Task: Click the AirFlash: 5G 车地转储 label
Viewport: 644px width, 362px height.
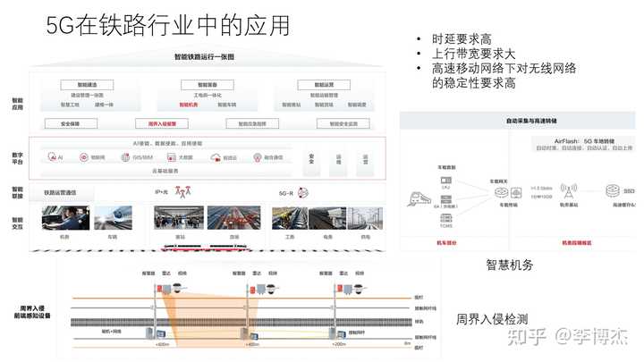Action: pyautogui.click(x=584, y=141)
